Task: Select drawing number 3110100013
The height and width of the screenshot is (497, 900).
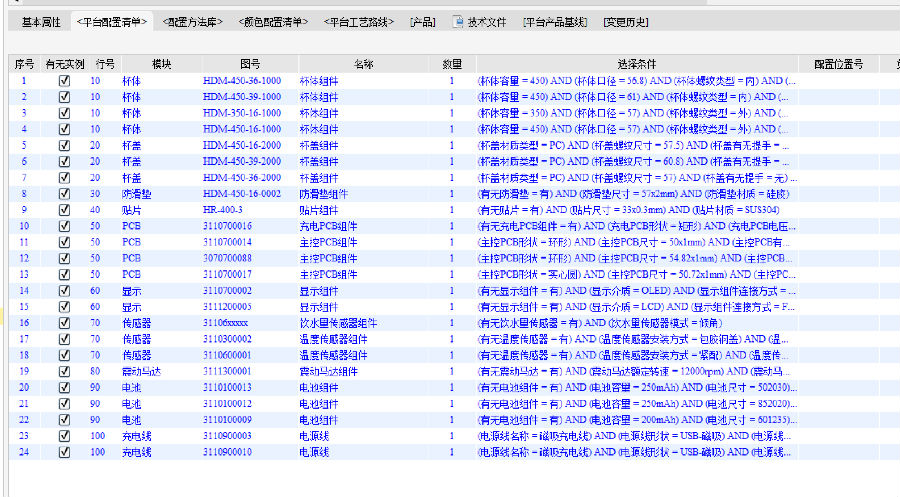Action: tap(227, 387)
